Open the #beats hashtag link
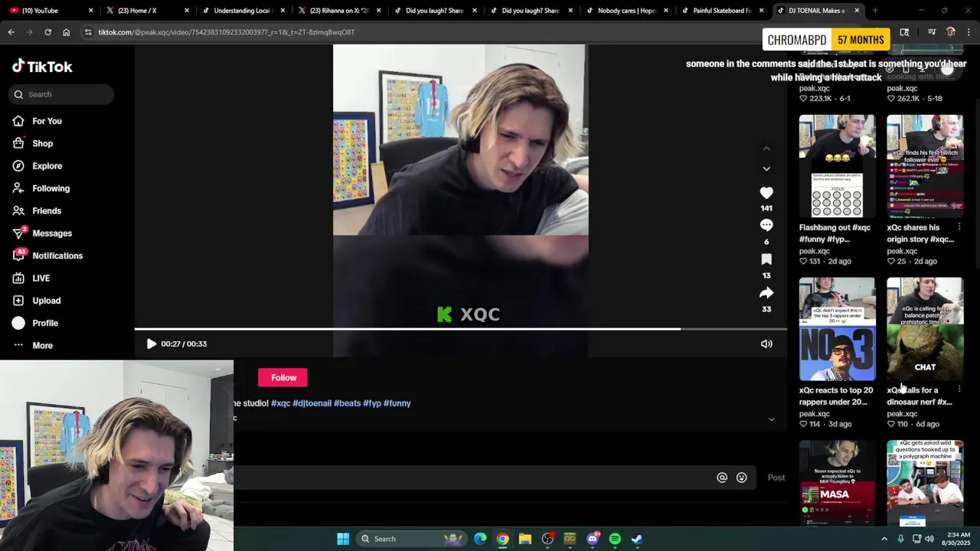This screenshot has height=551, width=980. (347, 403)
